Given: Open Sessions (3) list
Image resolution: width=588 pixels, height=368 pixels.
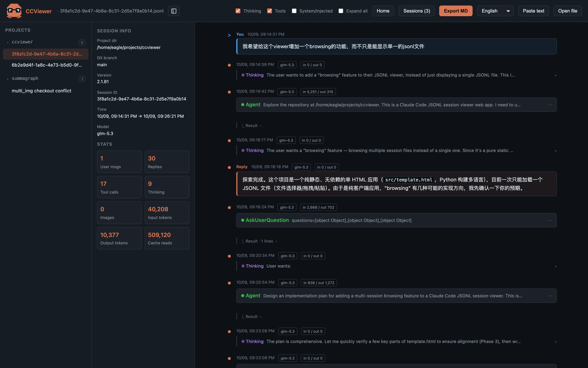Looking at the screenshot, I should tap(416, 11).
